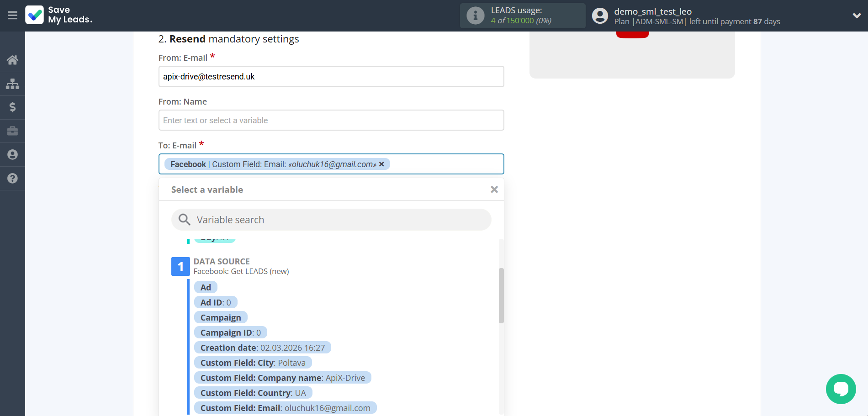Viewport: 868px width, 416px height.
Task: Open billing via the dollar sidebar icon
Action: 12,107
